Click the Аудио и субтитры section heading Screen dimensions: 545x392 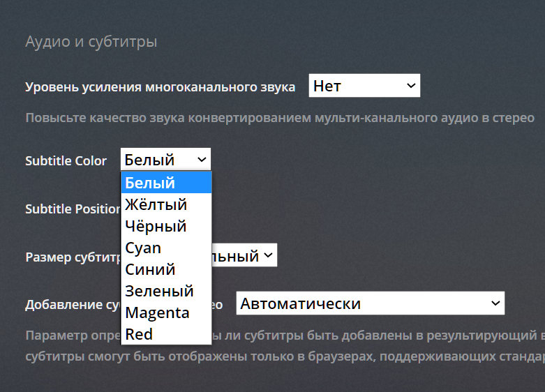pos(91,42)
